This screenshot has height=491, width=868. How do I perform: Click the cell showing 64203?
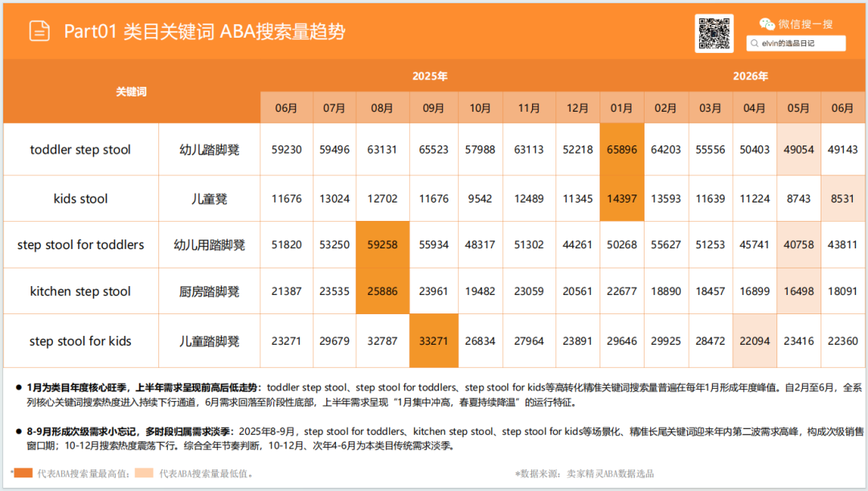pos(665,149)
